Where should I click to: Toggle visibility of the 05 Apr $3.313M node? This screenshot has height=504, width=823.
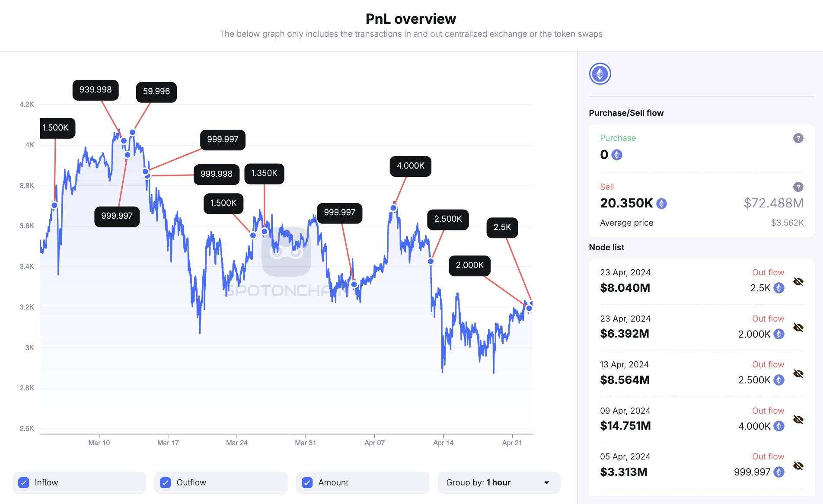click(x=798, y=466)
